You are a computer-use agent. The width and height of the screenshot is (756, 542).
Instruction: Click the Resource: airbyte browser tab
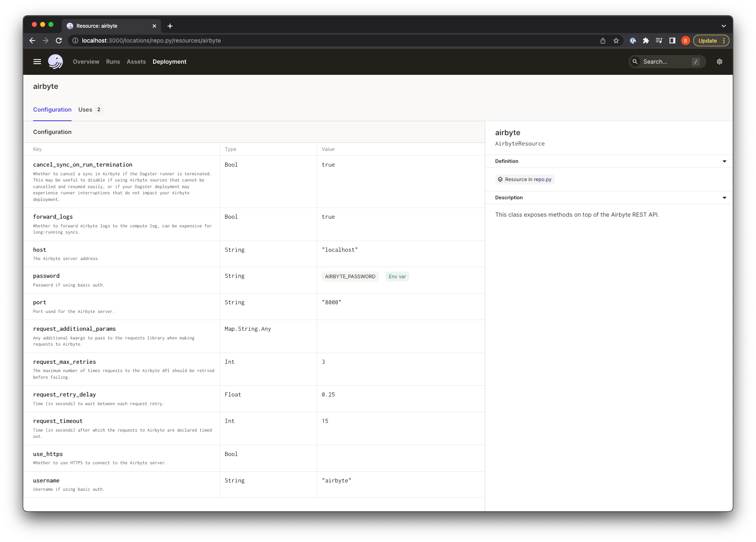pos(111,26)
